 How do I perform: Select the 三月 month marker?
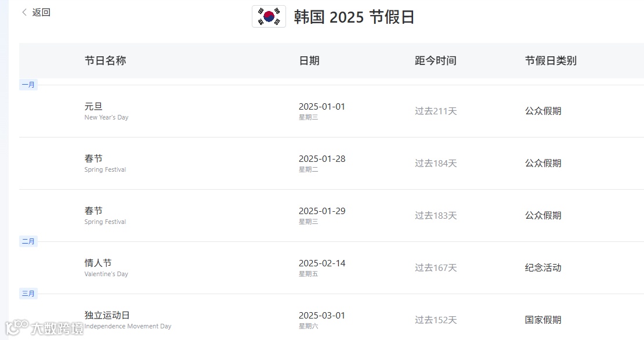[x=28, y=293]
